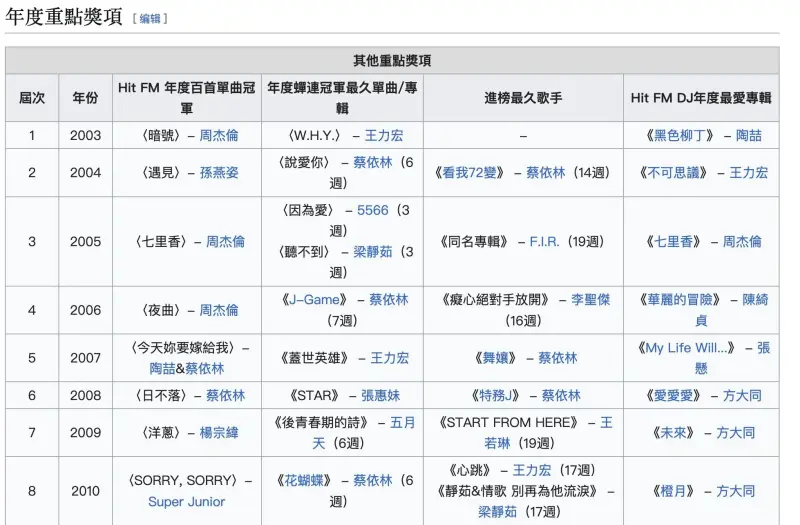The height and width of the screenshot is (525, 800).
Task: Open 看我72變 album link
Action: tap(469, 172)
